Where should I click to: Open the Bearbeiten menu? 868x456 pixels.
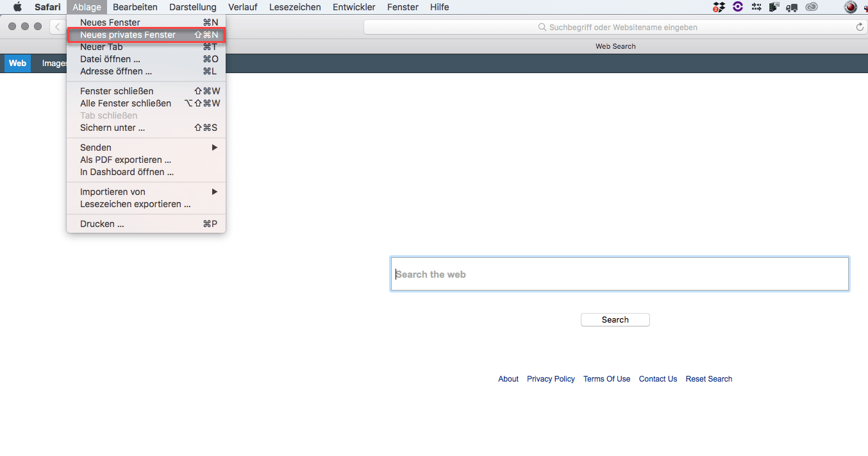point(135,7)
